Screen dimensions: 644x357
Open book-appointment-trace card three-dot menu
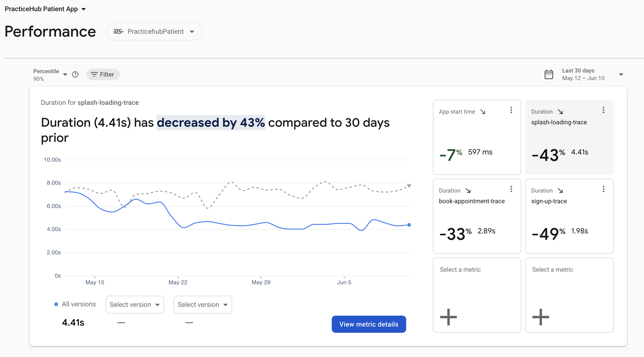click(511, 189)
